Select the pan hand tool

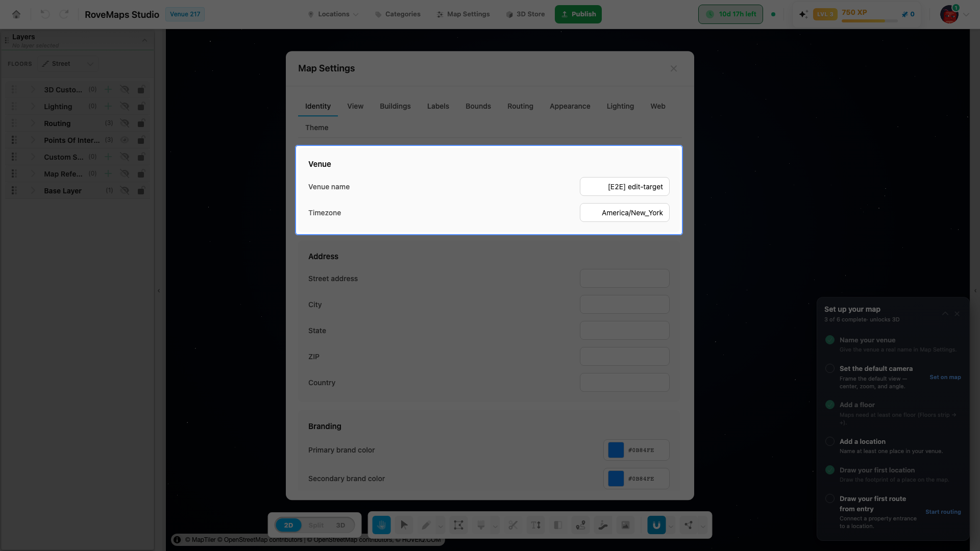point(381,525)
